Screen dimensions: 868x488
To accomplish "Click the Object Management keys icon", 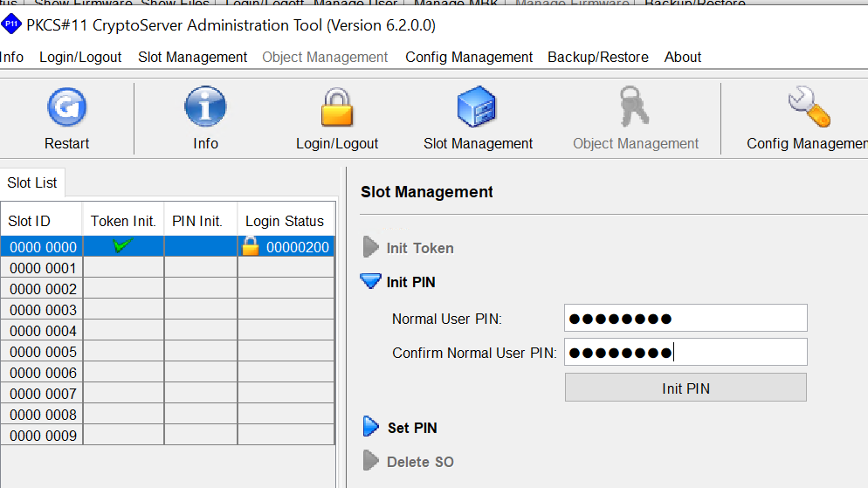I will [634, 107].
